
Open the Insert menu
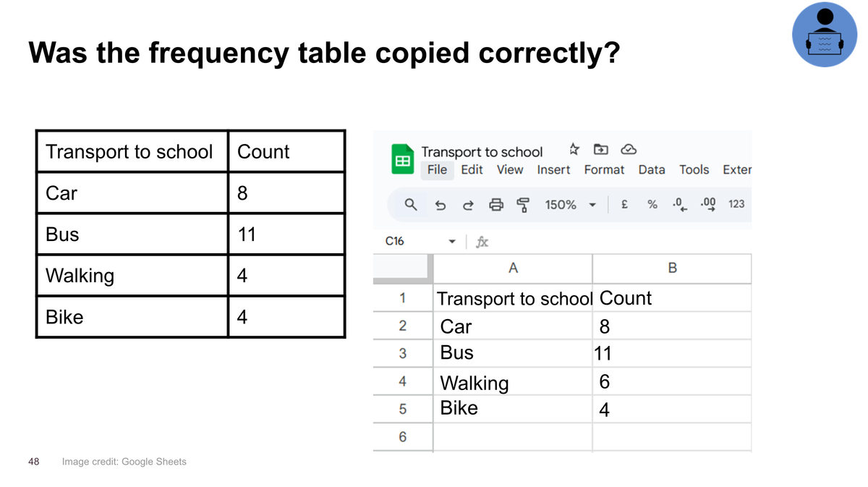(x=553, y=169)
